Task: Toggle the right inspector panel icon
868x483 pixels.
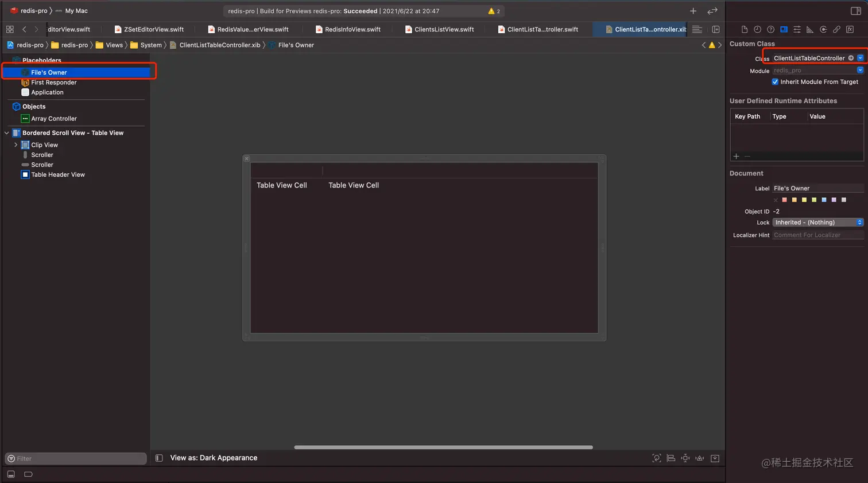Action: tap(855, 11)
